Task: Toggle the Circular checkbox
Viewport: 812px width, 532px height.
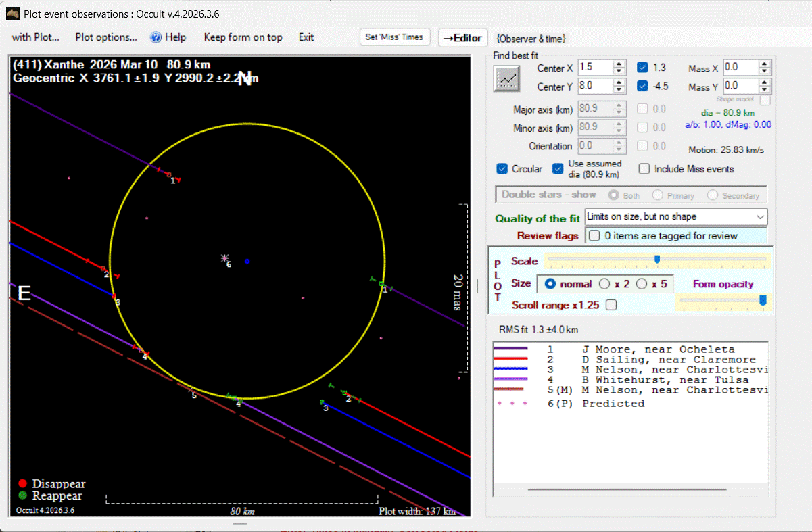Action: pos(502,169)
